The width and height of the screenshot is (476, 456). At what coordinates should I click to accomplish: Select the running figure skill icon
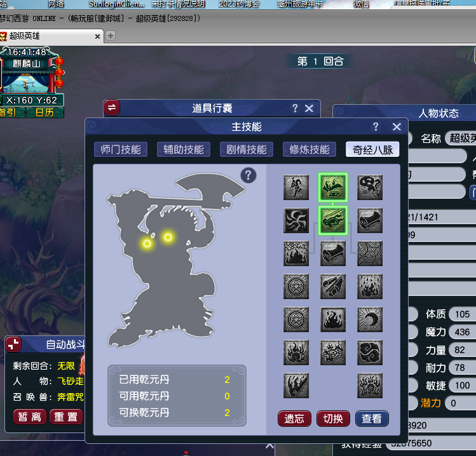coord(296,187)
